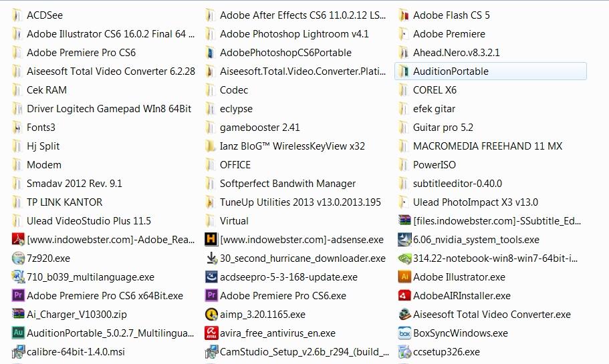Select Adobe Photoshop Lightroom v4.1 folder
The width and height of the screenshot is (609, 364).
(294, 34)
